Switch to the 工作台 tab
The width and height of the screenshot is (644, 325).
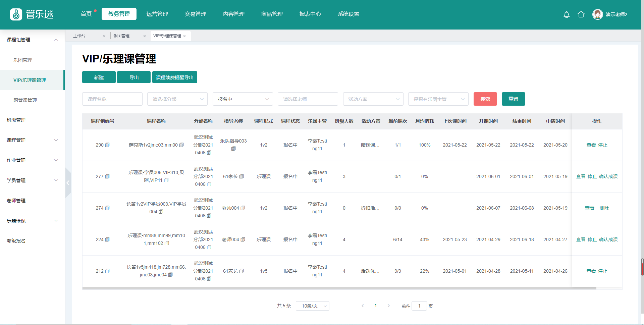click(x=79, y=36)
